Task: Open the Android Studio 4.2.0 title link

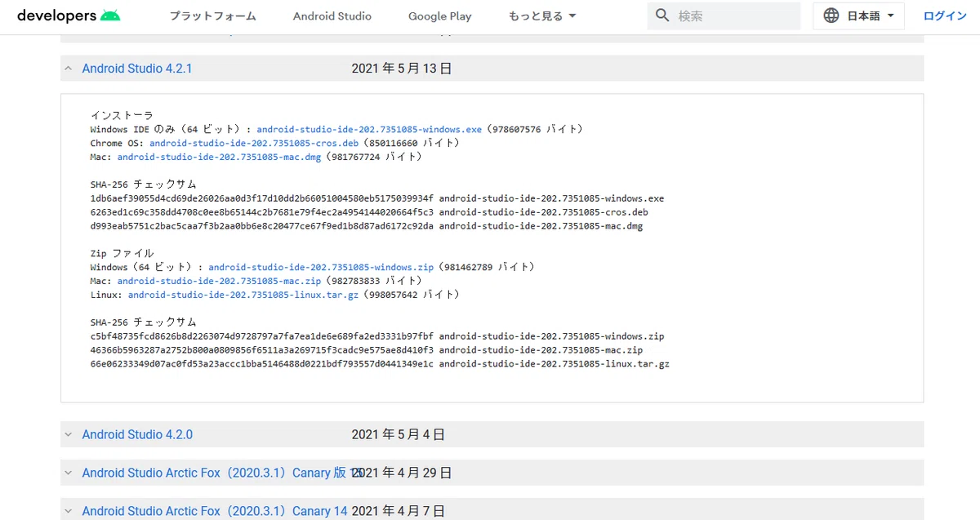Action: pyautogui.click(x=137, y=434)
